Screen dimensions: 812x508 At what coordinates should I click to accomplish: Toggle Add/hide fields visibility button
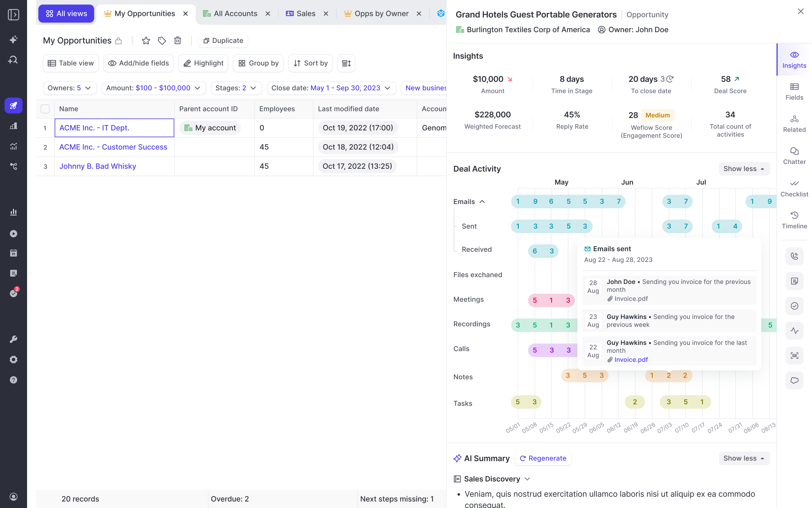point(138,63)
